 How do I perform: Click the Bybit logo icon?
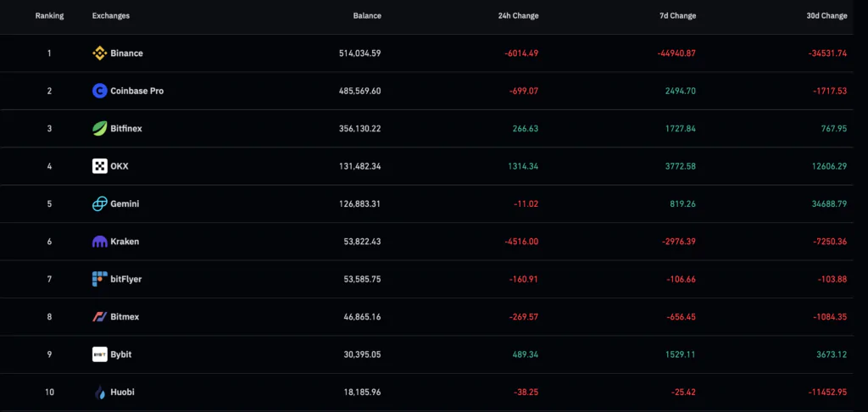100,354
